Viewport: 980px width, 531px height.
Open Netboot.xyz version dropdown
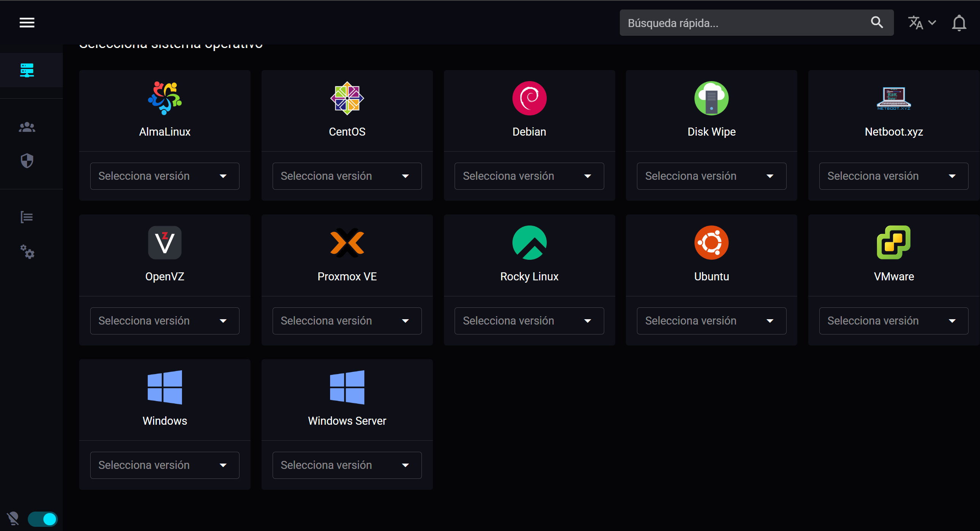click(894, 176)
